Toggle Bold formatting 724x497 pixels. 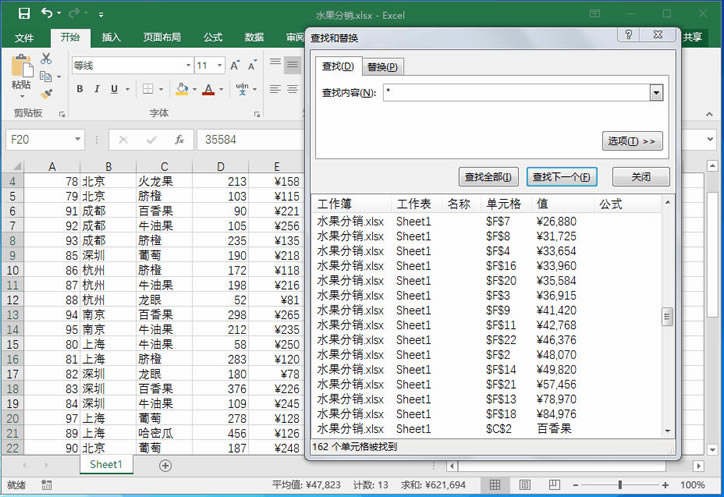click(x=79, y=89)
